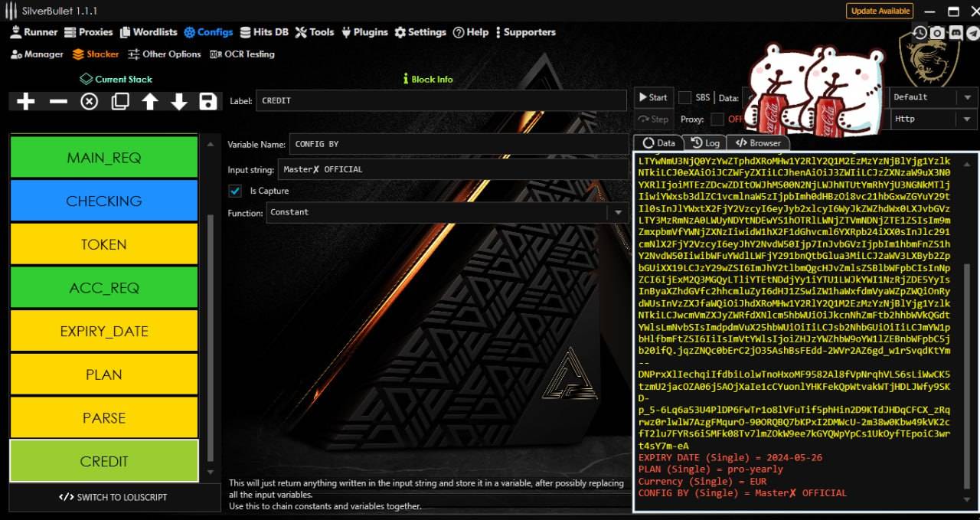Open Telegram link icon
Viewport: 980px width, 520px height.
coord(972,33)
